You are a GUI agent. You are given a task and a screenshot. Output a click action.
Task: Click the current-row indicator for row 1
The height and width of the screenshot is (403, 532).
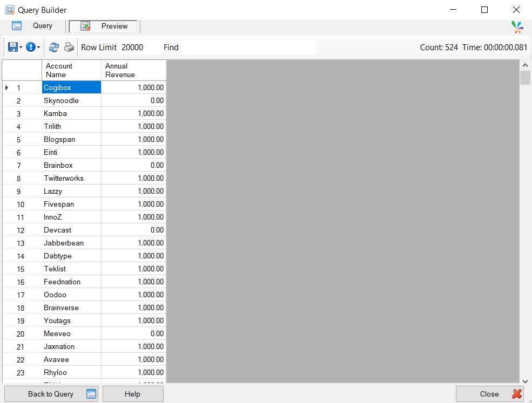pyautogui.click(x=7, y=88)
